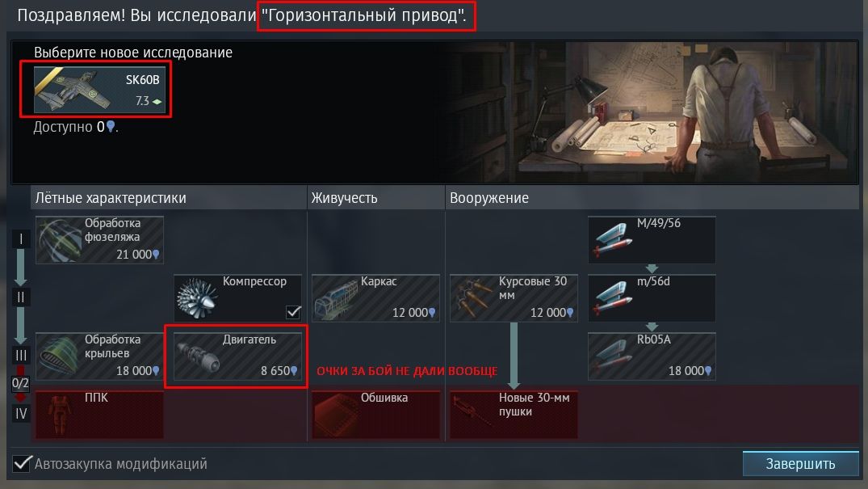Pick the Двигатель engine icon

pos(198,357)
